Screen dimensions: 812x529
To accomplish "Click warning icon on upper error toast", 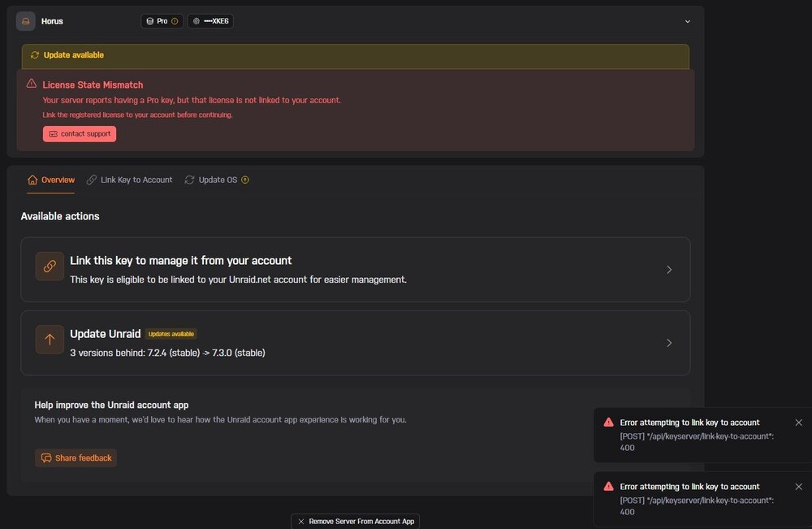I will [x=608, y=423].
